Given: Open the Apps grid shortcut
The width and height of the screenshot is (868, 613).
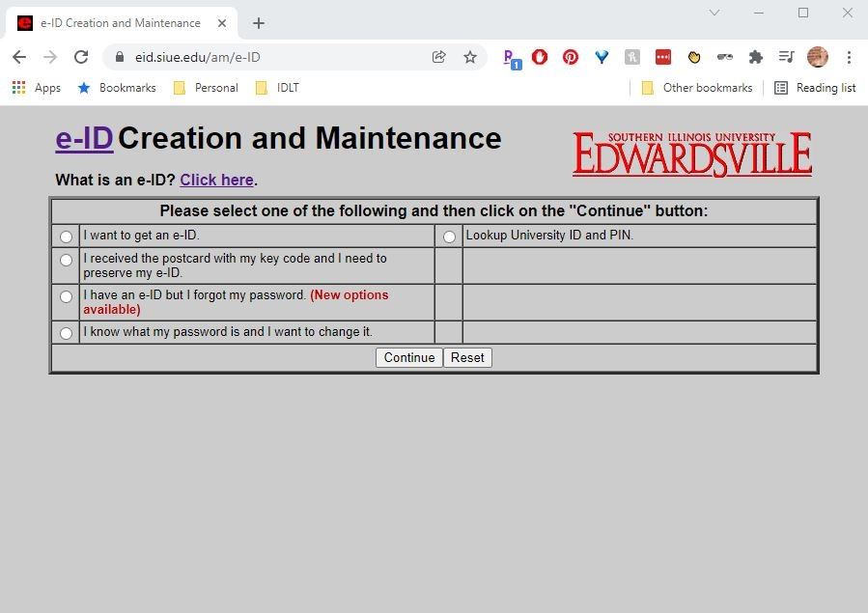Looking at the screenshot, I should pyautogui.click(x=36, y=88).
